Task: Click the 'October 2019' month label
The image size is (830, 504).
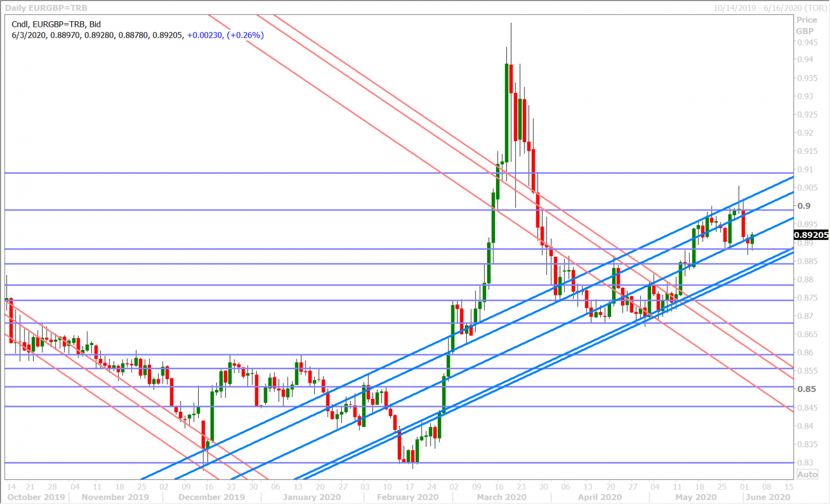Action: coord(36,497)
